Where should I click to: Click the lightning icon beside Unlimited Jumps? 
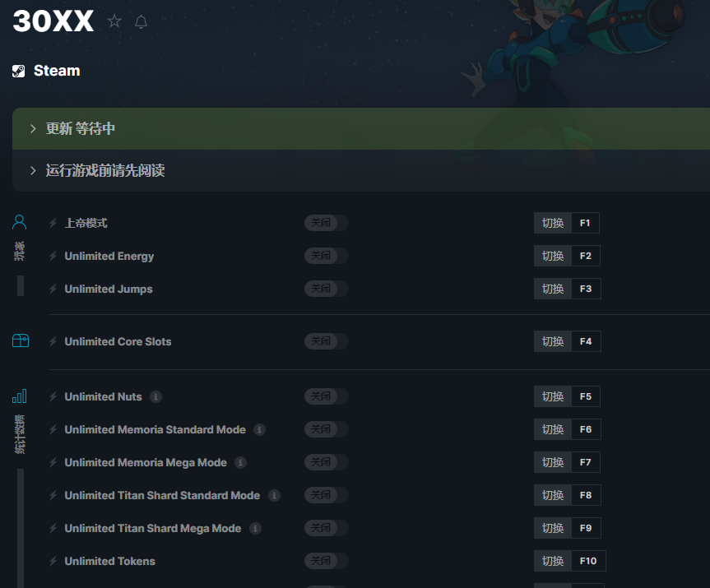pyautogui.click(x=53, y=289)
